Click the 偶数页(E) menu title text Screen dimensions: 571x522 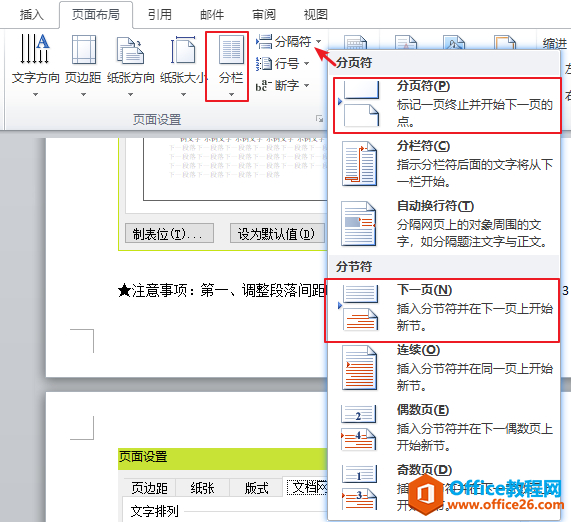click(x=423, y=410)
